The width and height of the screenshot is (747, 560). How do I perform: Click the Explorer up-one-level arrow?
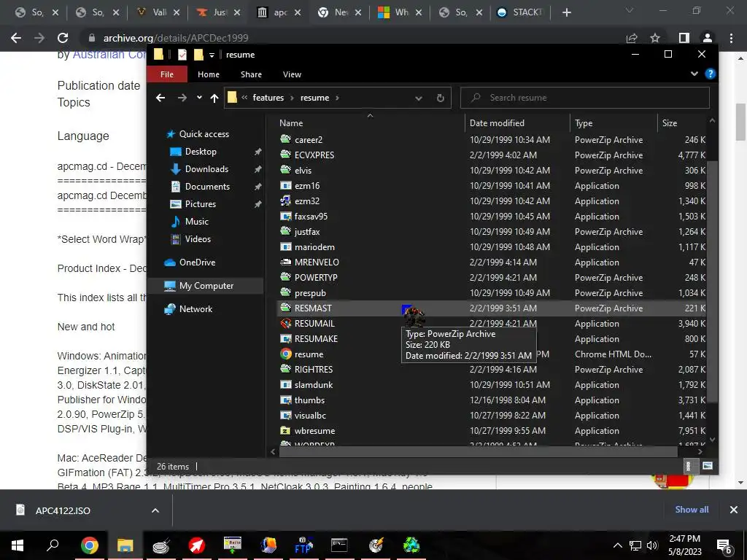pos(214,98)
